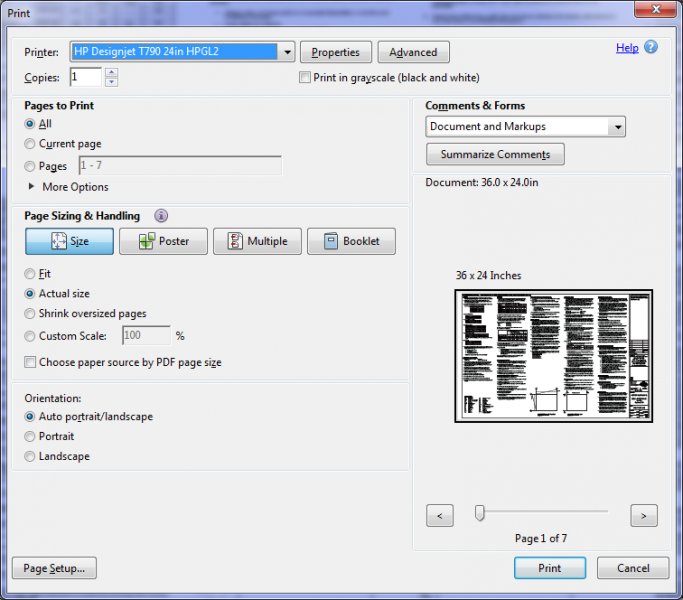Open the Comments & Forms dropdown
This screenshot has height=600, width=683.
[x=618, y=127]
